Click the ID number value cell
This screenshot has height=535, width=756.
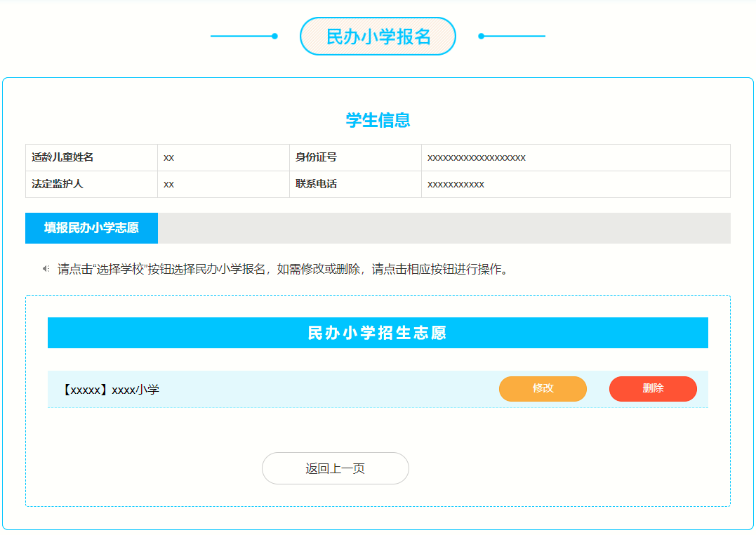(477, 157)
